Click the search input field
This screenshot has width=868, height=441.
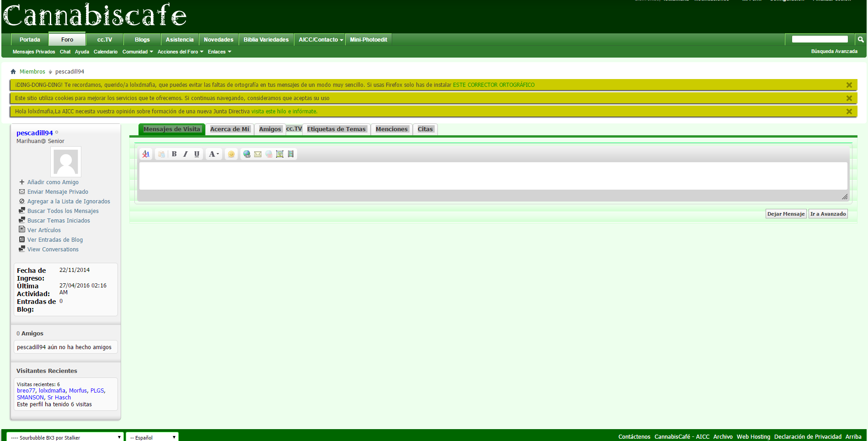820,39
